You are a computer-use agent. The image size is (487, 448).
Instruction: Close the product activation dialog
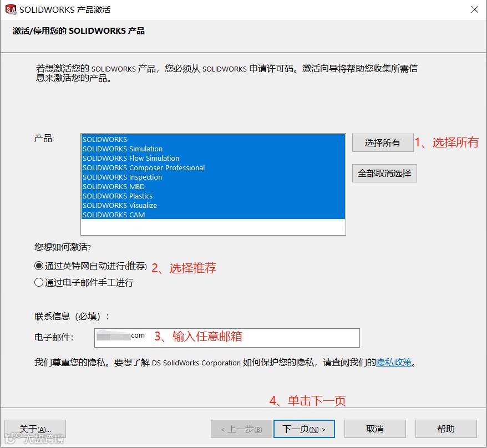[x=474, y=9]
